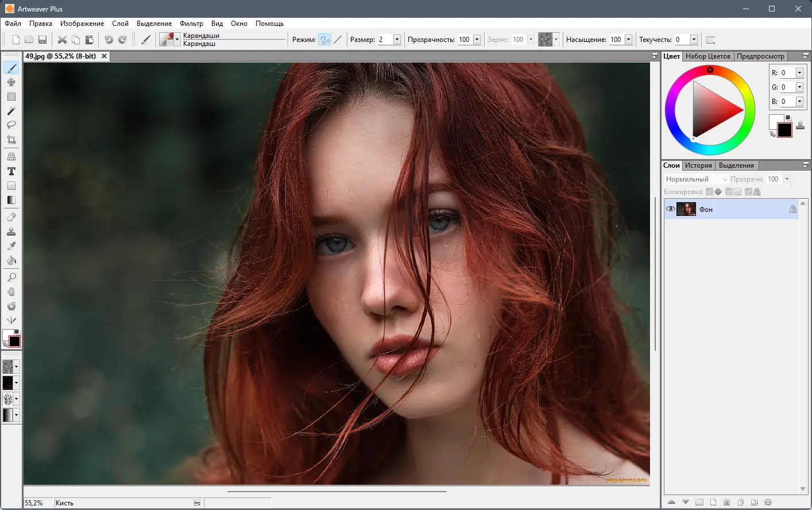
Task: Choose the Eraser tool
Action: 11,217
